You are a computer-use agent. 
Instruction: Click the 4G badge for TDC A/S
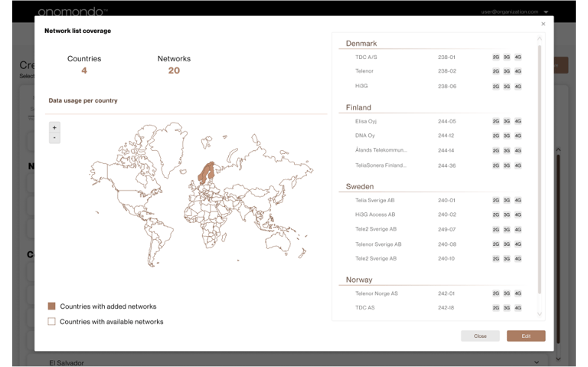(518, 57)
